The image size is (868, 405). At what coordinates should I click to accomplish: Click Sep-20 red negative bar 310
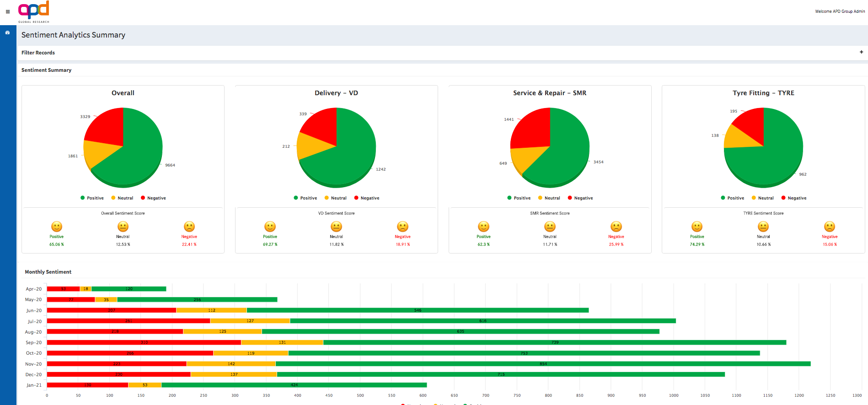[x=144, y=342]
